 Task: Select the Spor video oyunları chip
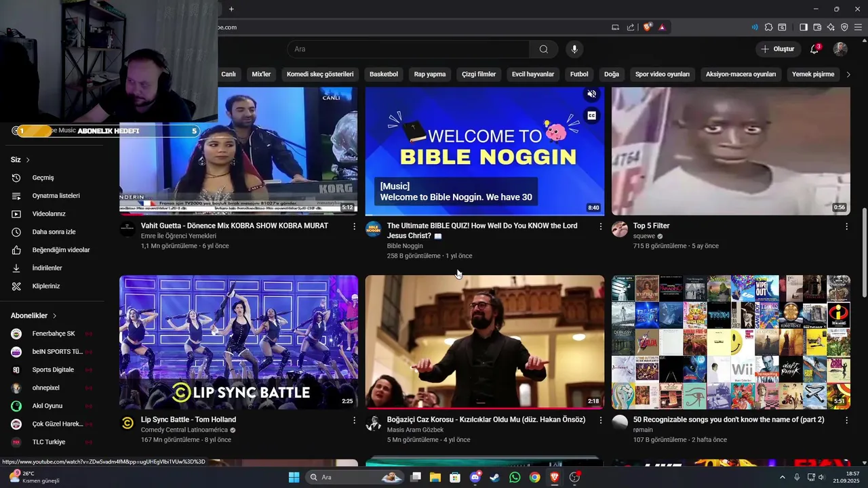point(663,74)
